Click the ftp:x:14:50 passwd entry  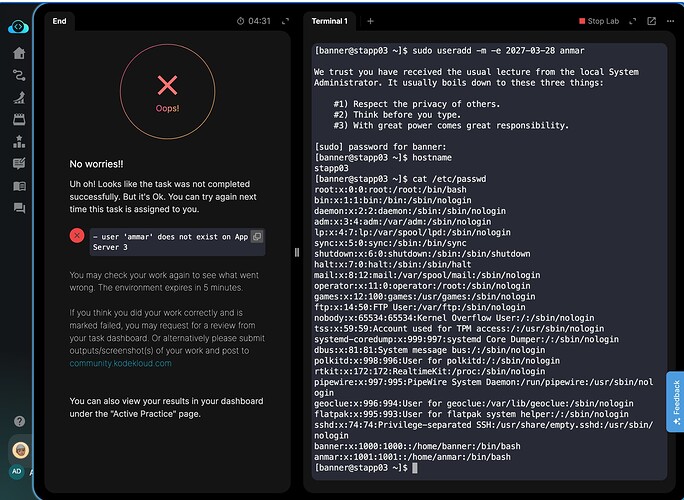coord(420,307)
